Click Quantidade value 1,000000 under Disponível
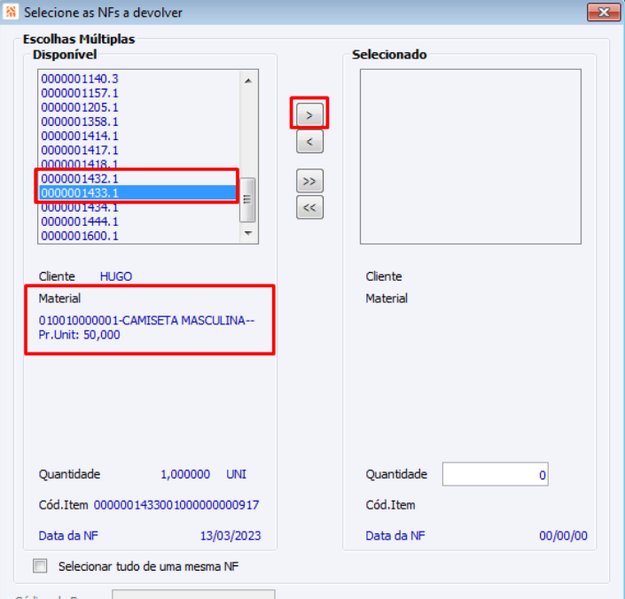This screenshot has width=625, height=599. click(x=185, y=474)
